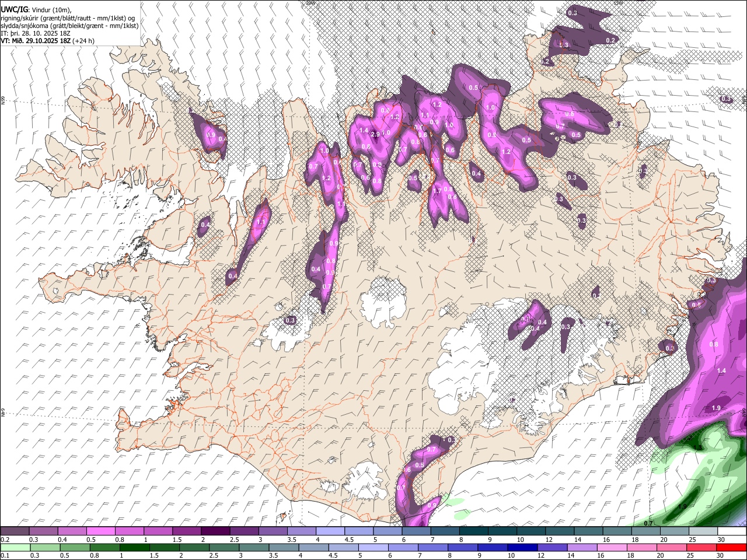
Task: Click the '30' label in the snow legend row
Action: 721,540
